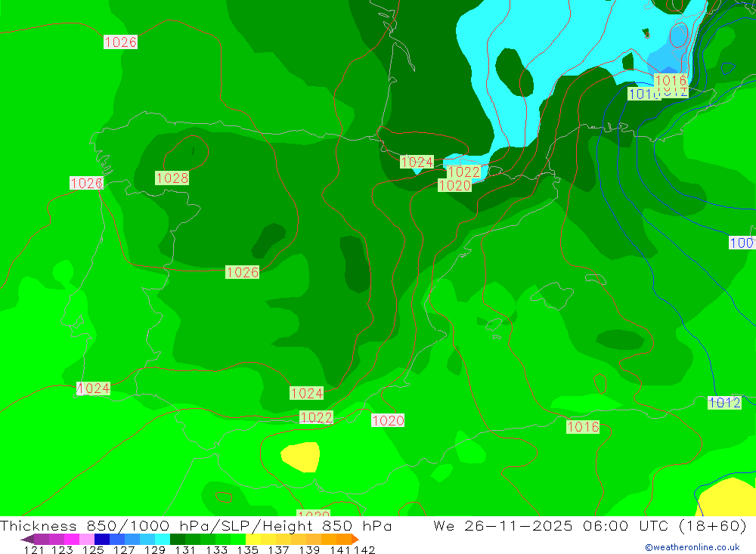Click the legend value 141
Image resolution: width=756 pixels, height=554 pixels.
[x=340, y=549]
